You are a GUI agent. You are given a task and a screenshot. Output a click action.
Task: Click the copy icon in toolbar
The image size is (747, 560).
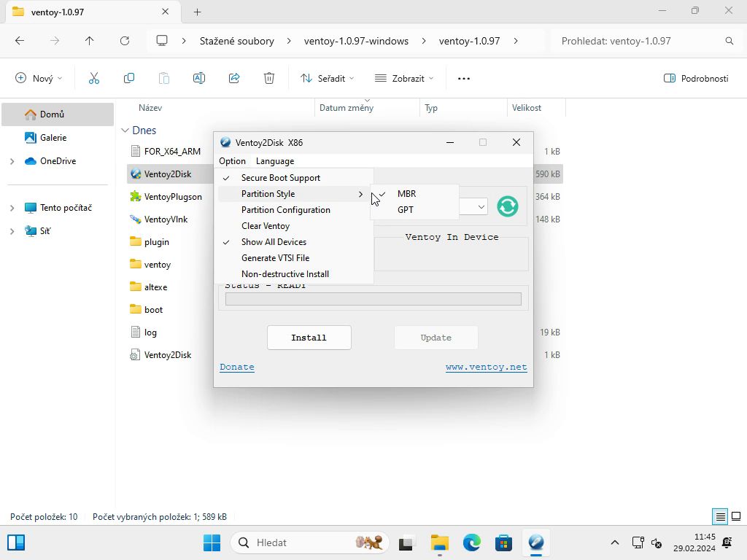(x=129, y=78)
